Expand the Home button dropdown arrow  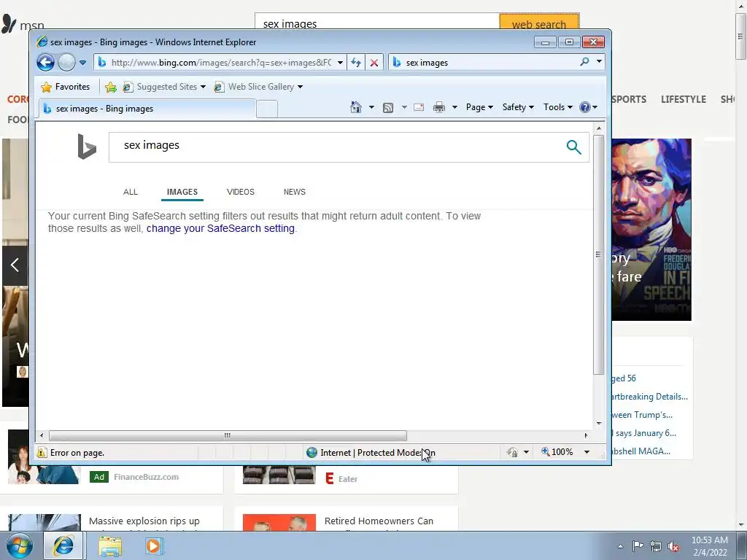tap(371, 107)
